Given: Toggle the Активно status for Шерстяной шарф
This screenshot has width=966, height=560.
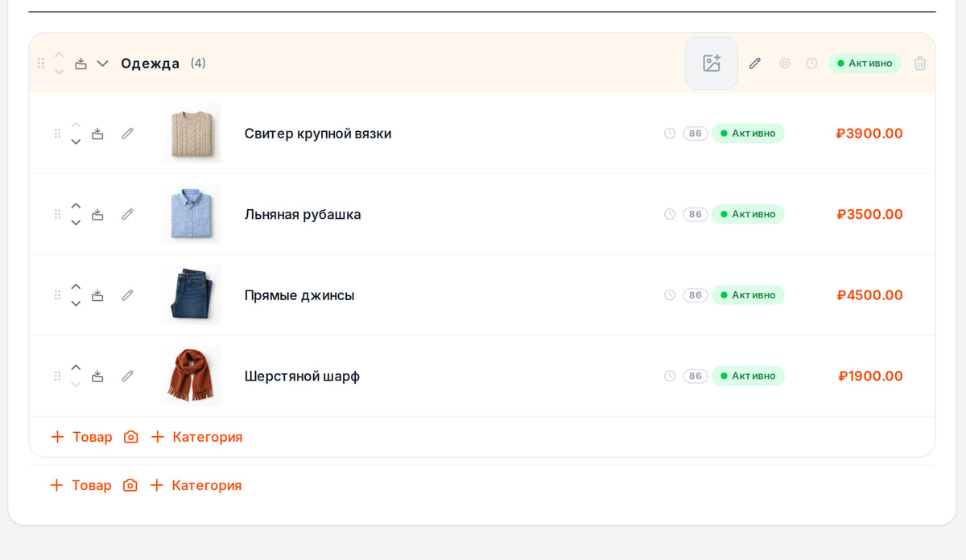Looking at the screenshot, I should pos(748,376).
